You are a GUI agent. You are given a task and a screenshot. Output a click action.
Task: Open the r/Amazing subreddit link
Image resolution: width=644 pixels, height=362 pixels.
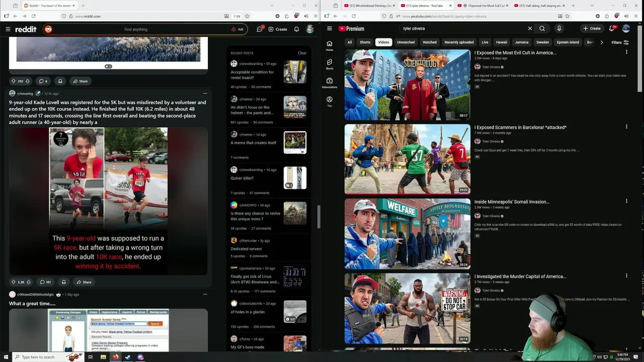click(x=25, y=94)
